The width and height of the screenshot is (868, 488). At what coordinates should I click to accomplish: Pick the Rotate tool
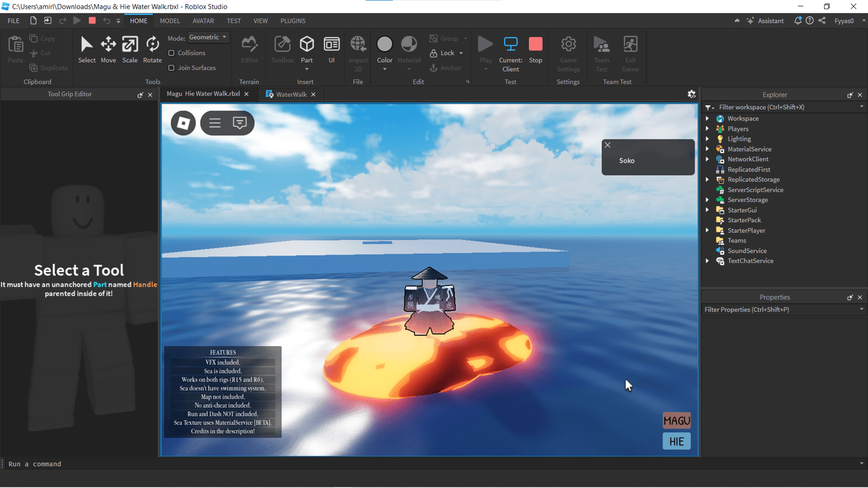(152, 50)
